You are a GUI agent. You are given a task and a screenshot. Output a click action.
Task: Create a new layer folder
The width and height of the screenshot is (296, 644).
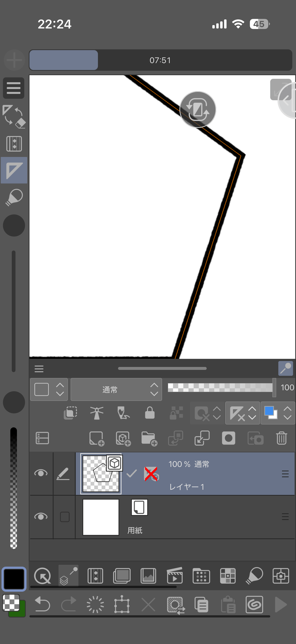[x=150, y=438]
